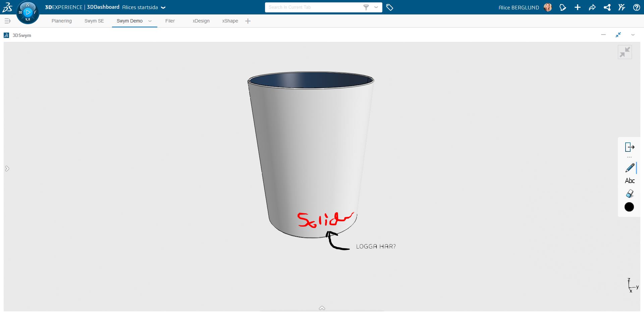Select the Abc text annotation tool
This screenshot has width=644, height=312.
point(630,181)
